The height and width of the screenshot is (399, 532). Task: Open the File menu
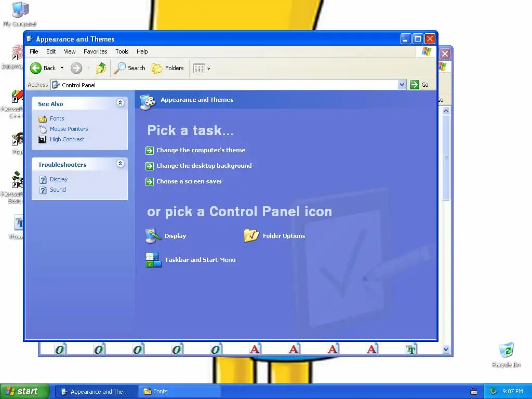click(x=34, y=51)
